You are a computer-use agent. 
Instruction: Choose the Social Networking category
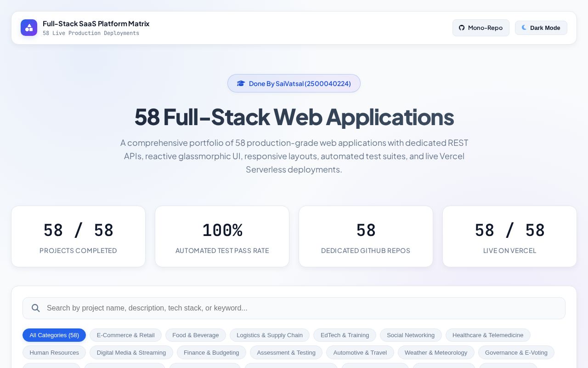(411, 335)
